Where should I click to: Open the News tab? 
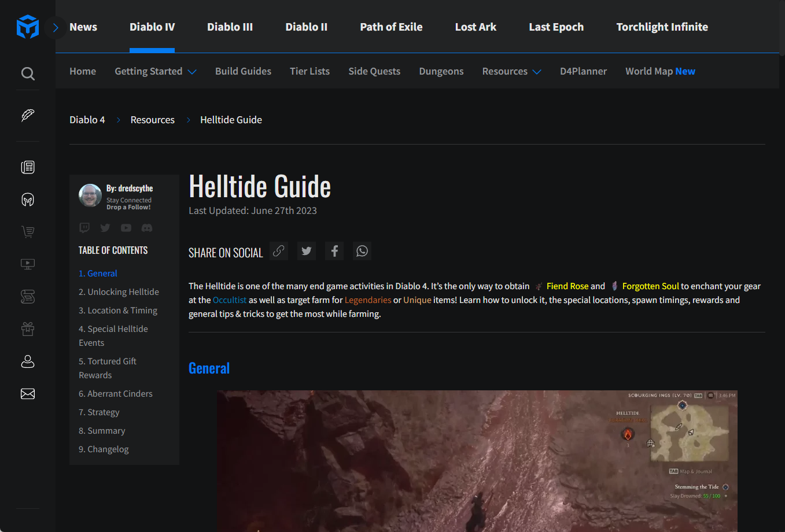pos(83,27)
